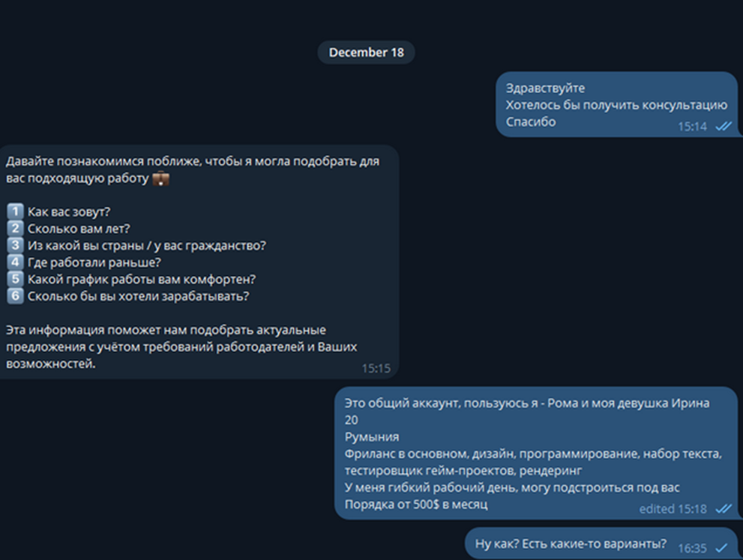Select the reply mentioning Румыния
Viewport: 743px width, 560px height.
click(x=536, y=454)
